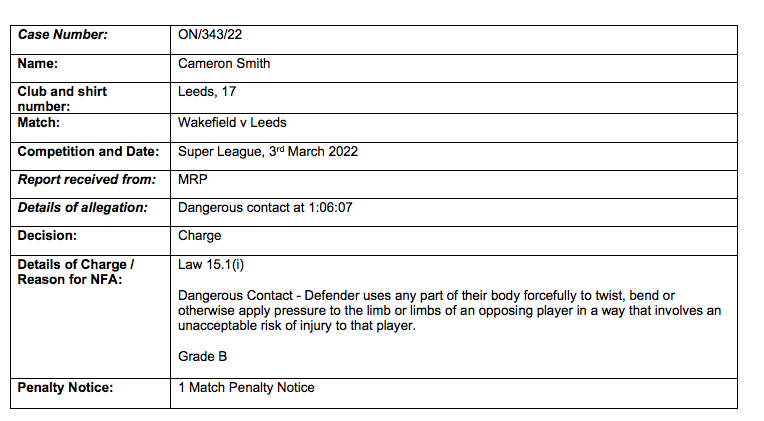Click the Penalty Notice label
This screenshot has height=421, width=764.
coord(65,388)
